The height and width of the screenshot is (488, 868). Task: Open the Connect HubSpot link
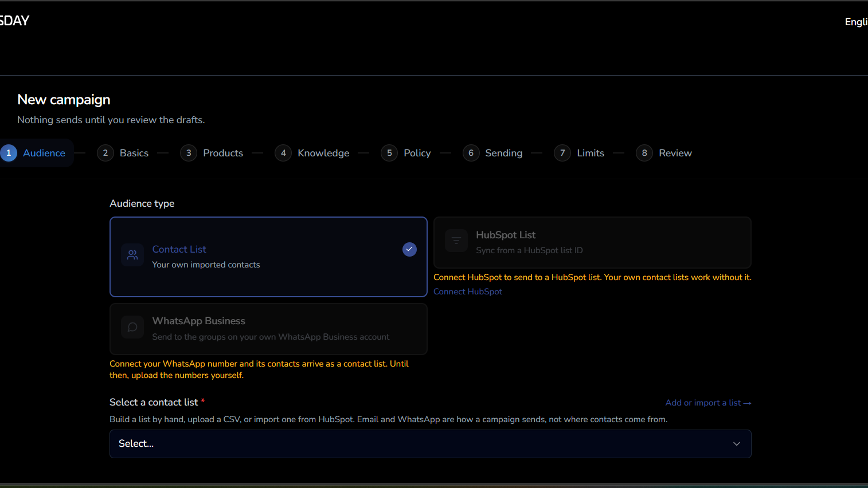(468, 292)
